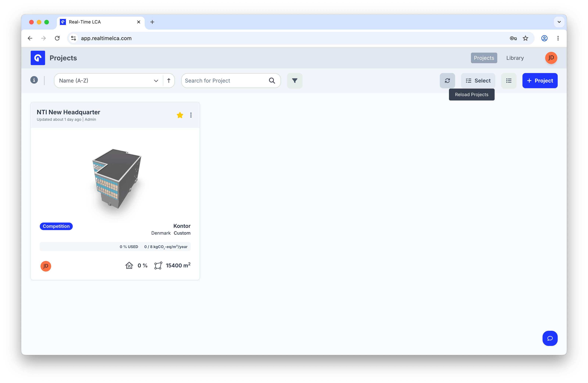The height and width of the screenshot is (383, 588).
Task: Close the Real-Time LCA browser tab
Action: point(139,22)
